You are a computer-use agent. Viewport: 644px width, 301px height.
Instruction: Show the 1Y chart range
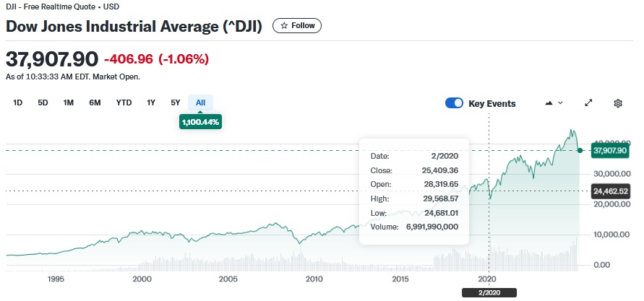coord(151,102)
